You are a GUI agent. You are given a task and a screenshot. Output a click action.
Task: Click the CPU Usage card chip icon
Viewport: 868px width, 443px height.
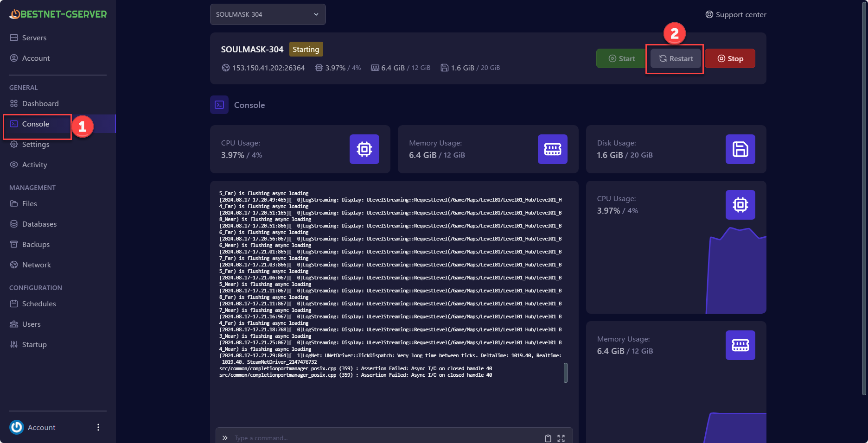click(x=364, y=149)
